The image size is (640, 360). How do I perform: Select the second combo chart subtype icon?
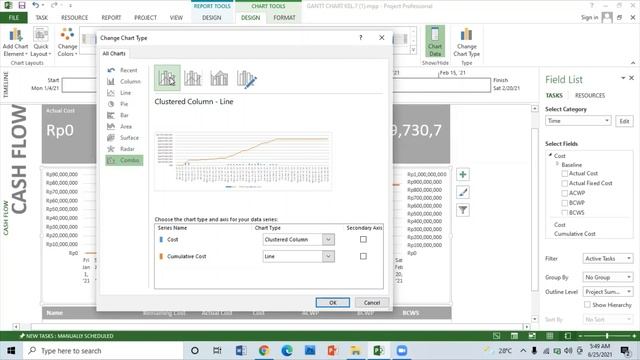click(193, 78)
